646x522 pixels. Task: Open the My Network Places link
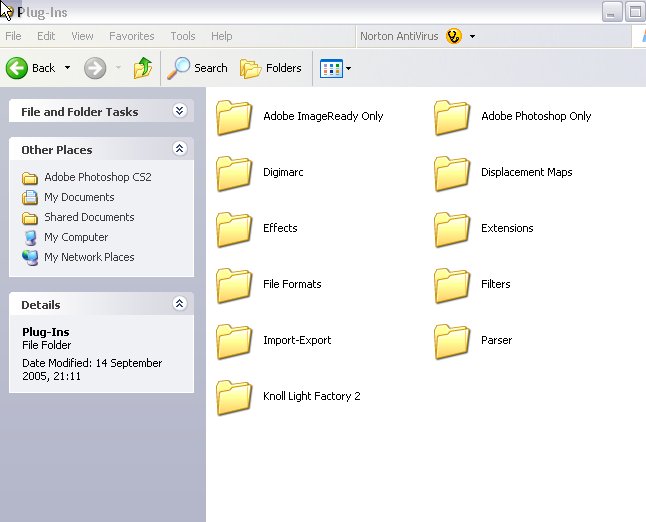coord(89,257)
